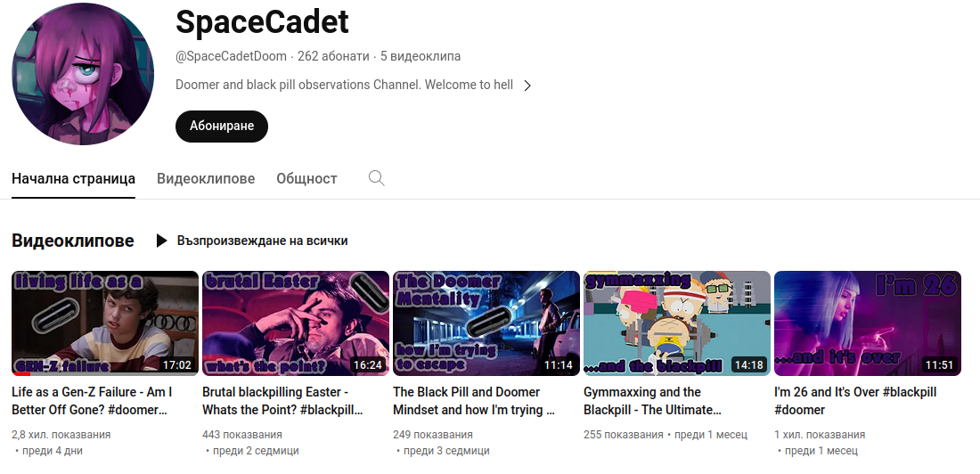Click the play-all triangle icon
980x474 pixels.
161,241
